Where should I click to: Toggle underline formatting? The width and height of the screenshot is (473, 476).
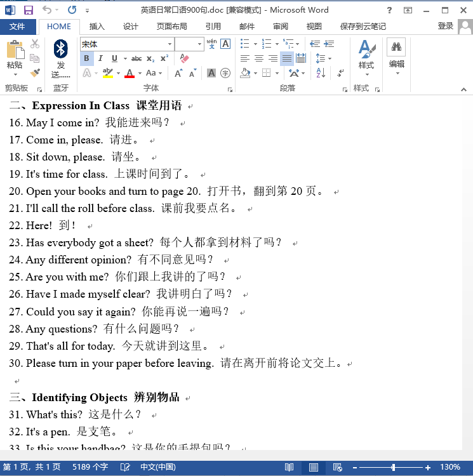tap(114, 58)
